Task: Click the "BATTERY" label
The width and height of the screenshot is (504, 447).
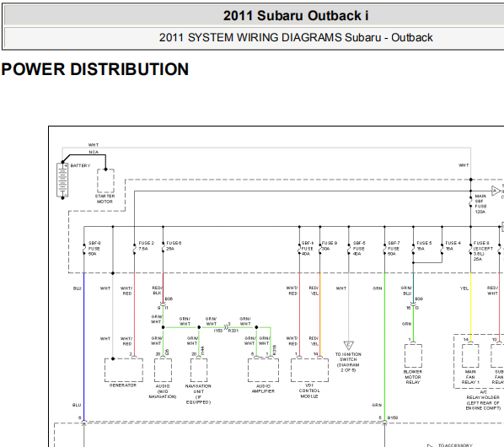Action: point(80,165)
